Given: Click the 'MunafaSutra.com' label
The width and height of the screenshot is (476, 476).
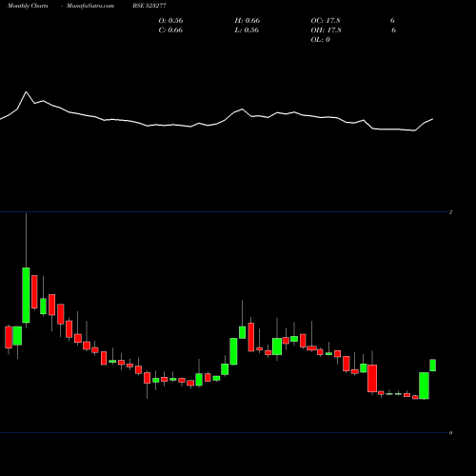Looking at the screenshot, I should [x=90, y=6].
